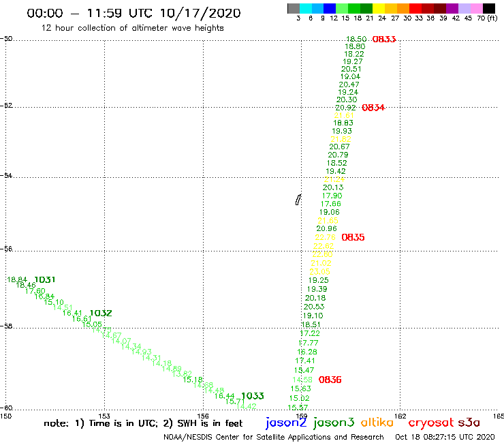Click the -54 latitude axis label
This screenshot has height=443, width=504.
click(6, 175)
